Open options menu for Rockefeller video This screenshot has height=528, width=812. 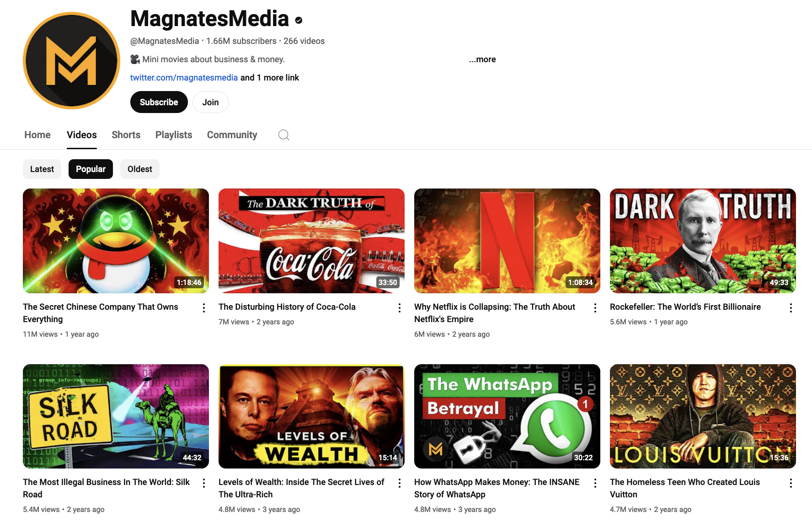[791, 308]
